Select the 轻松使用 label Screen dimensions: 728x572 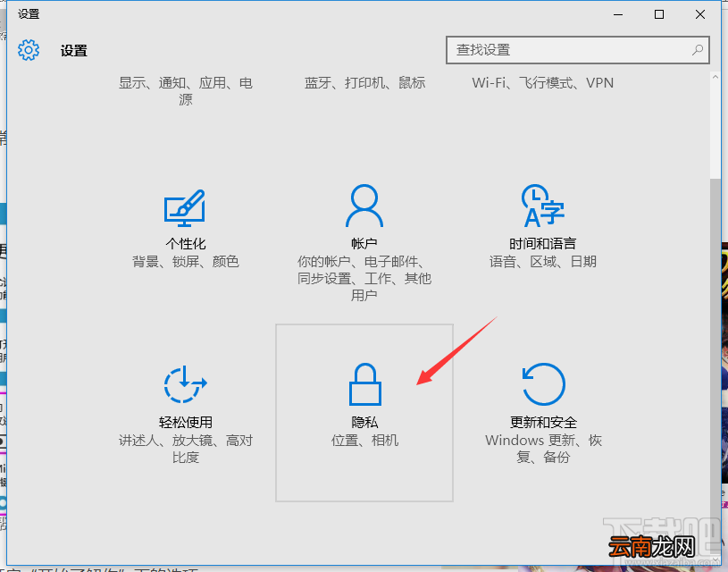pos(185,422)
